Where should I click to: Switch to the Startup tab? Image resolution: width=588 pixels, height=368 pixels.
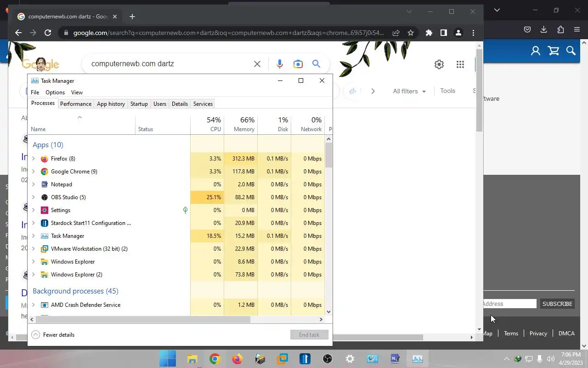[x=139, y=104]
